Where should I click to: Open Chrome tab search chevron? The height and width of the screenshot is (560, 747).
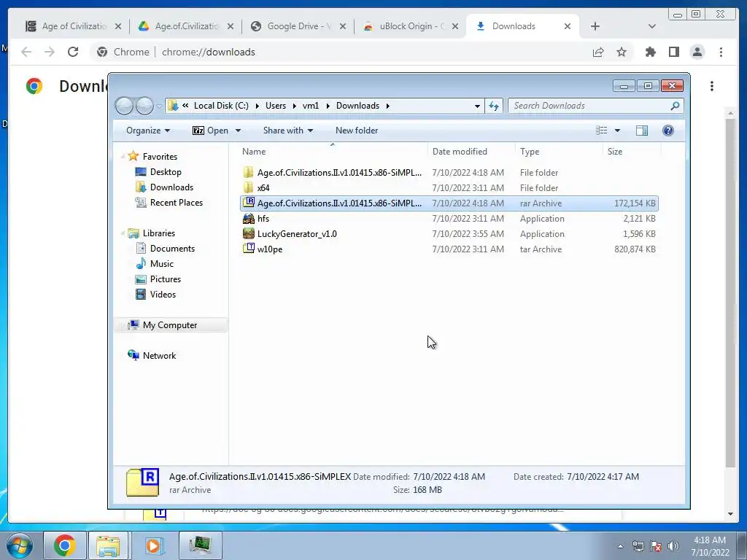point(651,26)
